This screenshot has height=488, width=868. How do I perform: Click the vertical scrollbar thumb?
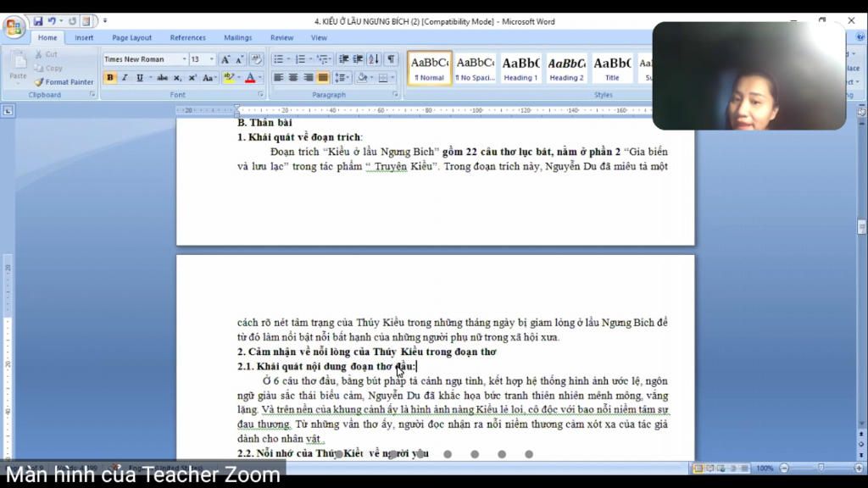861,227
